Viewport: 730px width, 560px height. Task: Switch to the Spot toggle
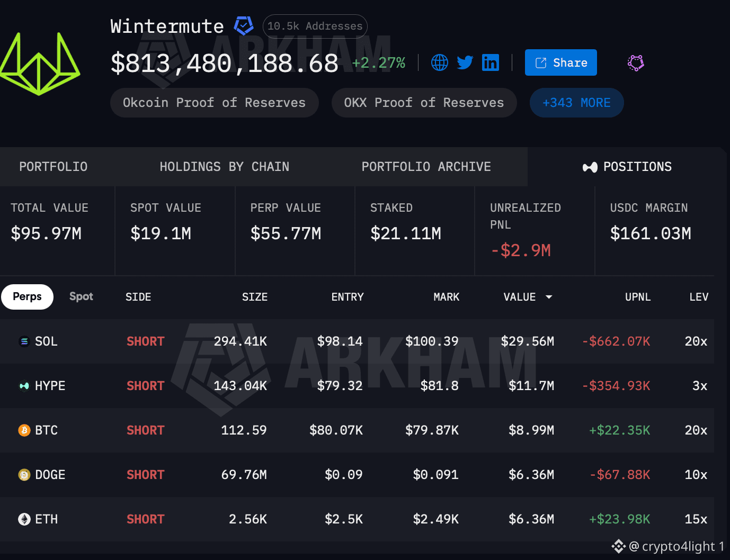pos(81,297)
